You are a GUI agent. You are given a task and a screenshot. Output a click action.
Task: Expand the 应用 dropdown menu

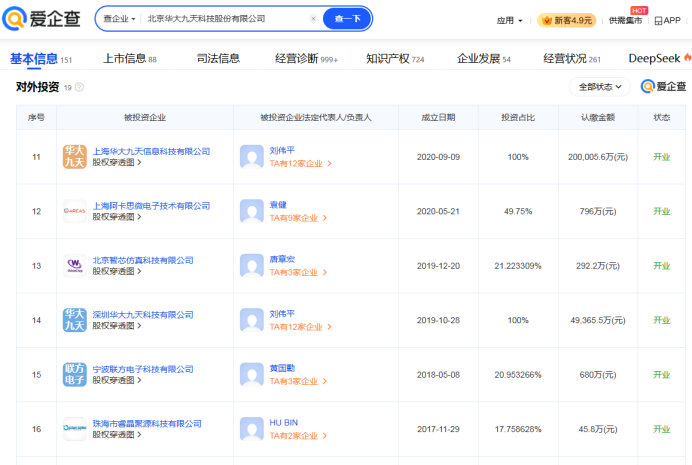click(x=510, y=20)
